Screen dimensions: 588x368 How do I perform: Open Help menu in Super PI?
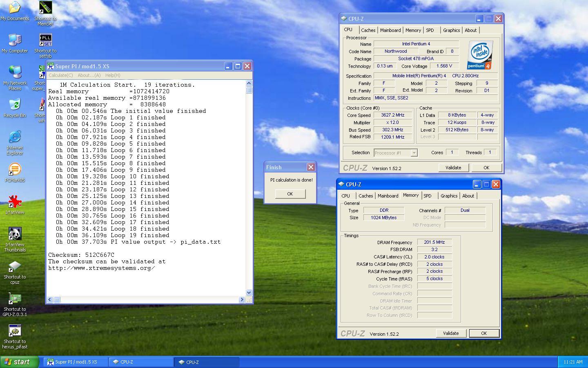[113, 75]
